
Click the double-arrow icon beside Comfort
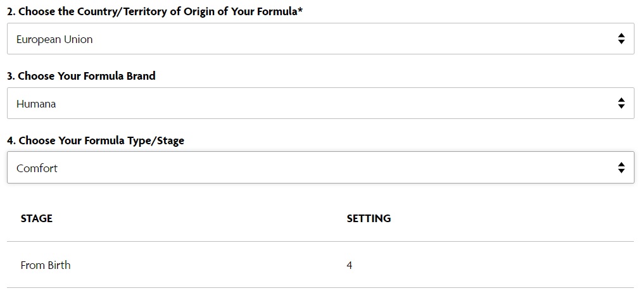coord(621,168)
